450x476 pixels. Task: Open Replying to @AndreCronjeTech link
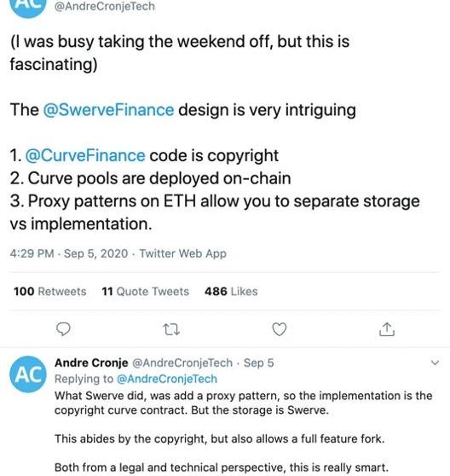(136, 379)
